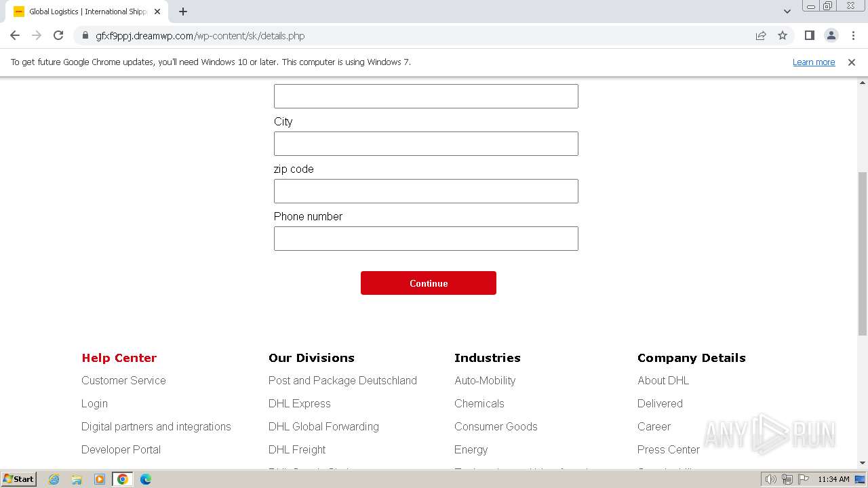Open Customer Service link
Viewport: 868px width, 488px height.
123,381
